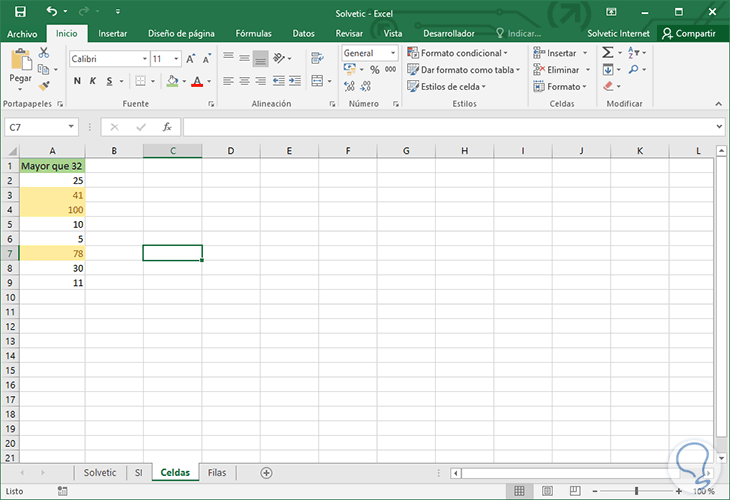Click the Pegar paste icon
Viewport: 730px width, 500px height.
click(x=20, y=61)
